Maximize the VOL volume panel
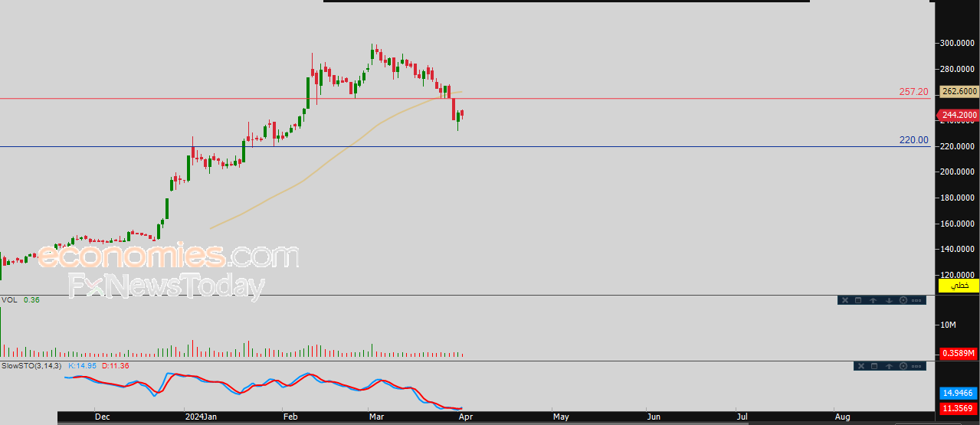This screenshot has height=425, width=980. click(x=859, y=300)
